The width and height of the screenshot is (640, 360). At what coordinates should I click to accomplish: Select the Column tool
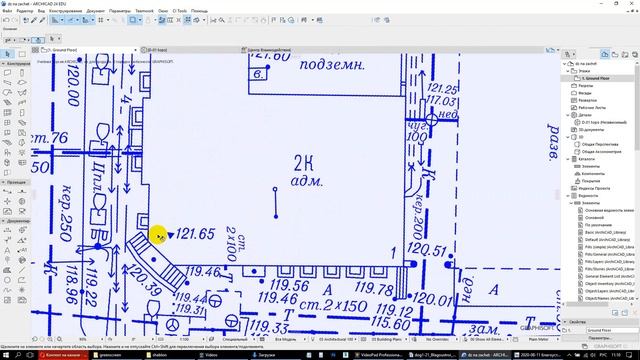(x=22, y=73)
